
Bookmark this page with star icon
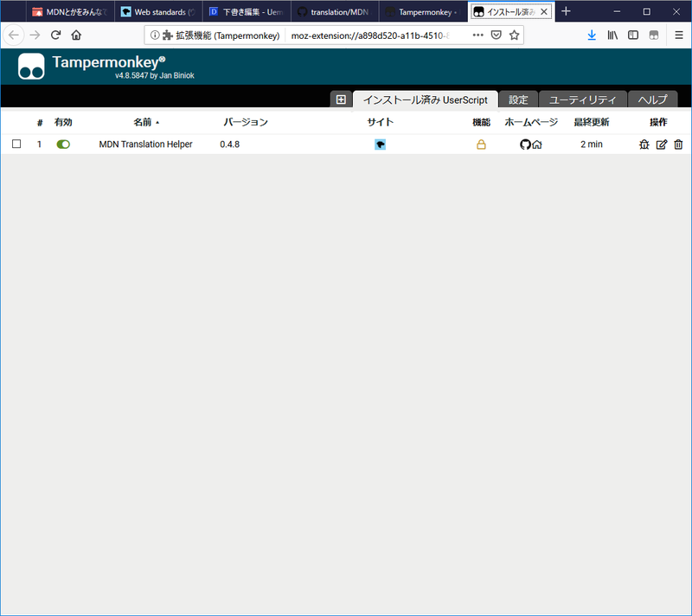(514, 35)
